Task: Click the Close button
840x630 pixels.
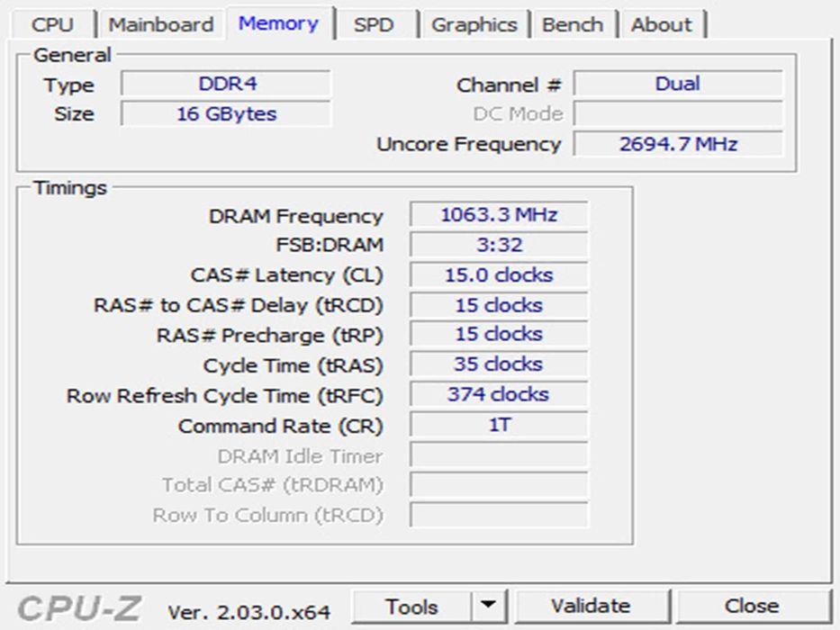Action: point(752,606)
